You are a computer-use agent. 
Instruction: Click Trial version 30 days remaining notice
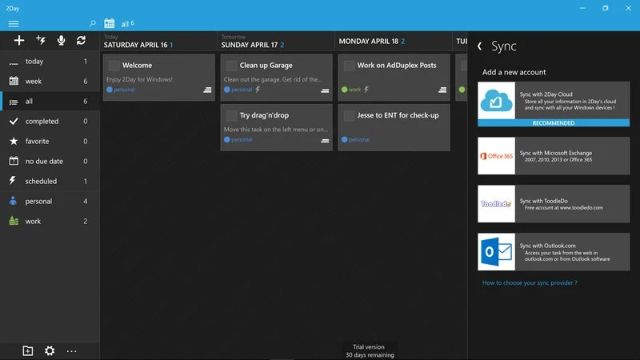tap(369, 351)
